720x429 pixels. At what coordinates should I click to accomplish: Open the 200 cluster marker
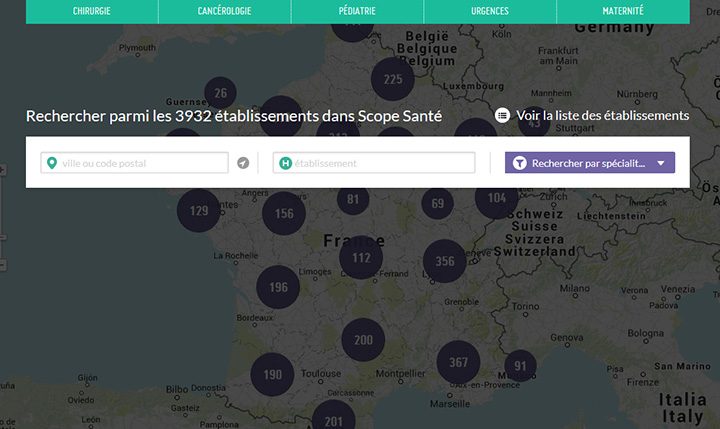[363, 340]
